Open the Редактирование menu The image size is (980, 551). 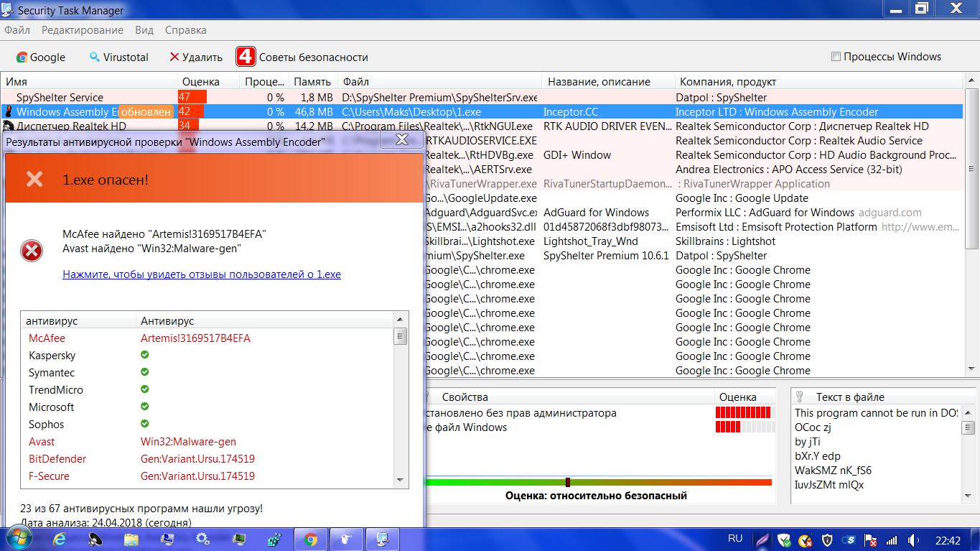coord(83,30)
